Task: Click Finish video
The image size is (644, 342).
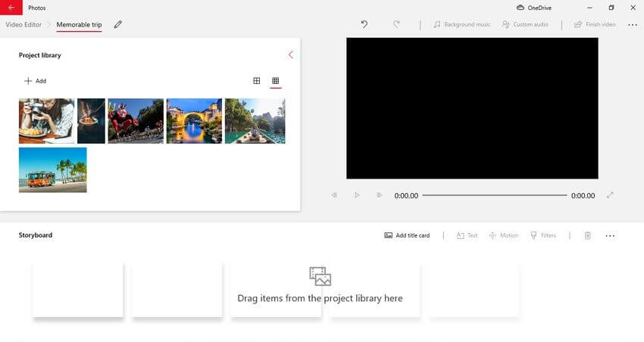Action: click(x=595, y=25)
